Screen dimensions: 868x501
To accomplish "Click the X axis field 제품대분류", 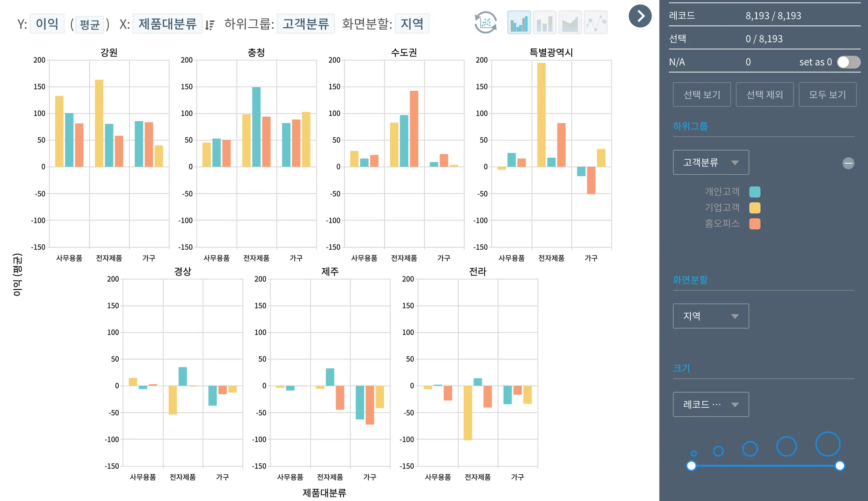I will tap(167, 24).
